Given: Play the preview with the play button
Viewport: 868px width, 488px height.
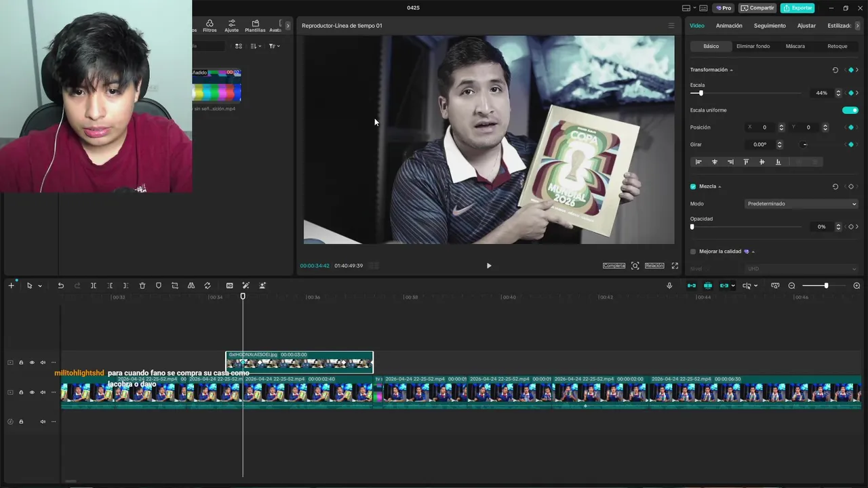Looking at the screenshot, I should [489, 266].
